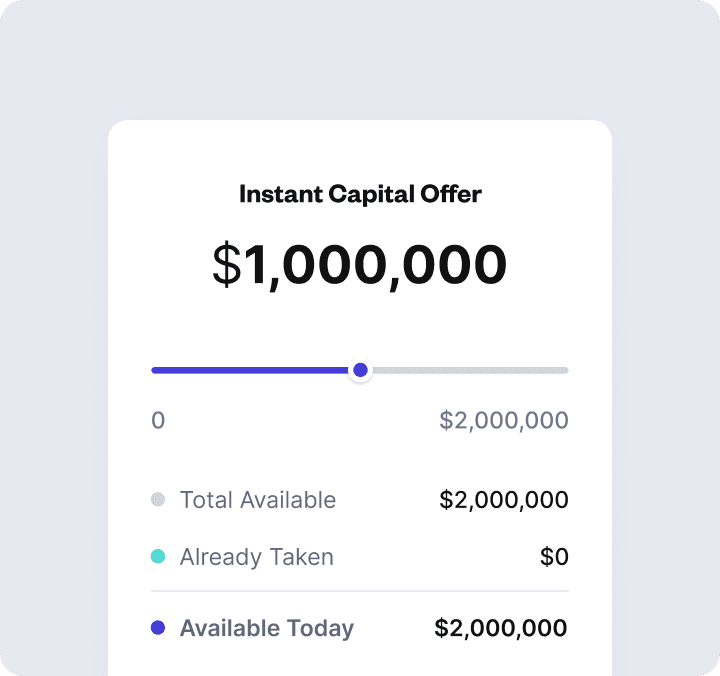Click the teal dot beside Already Taken
This screenshot has width=720, height=676.
click(158, 556)
